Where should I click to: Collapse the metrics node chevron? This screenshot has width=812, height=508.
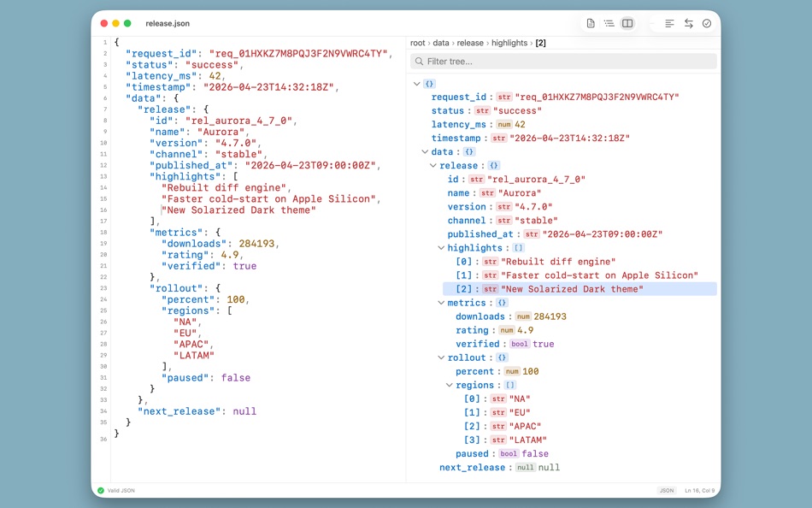[x=441, y=303]
